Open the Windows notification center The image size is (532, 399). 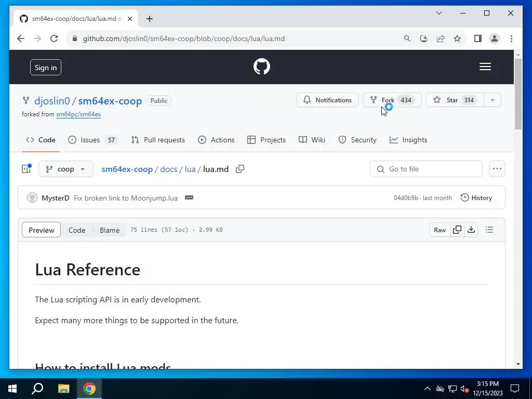tap(515, 389)
